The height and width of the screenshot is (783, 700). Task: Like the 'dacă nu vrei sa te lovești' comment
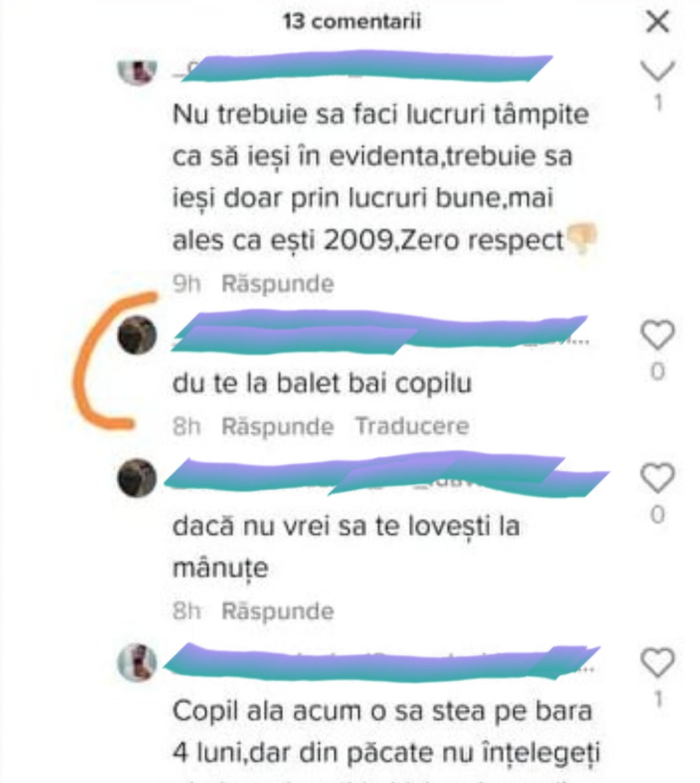tap(657, 478)
